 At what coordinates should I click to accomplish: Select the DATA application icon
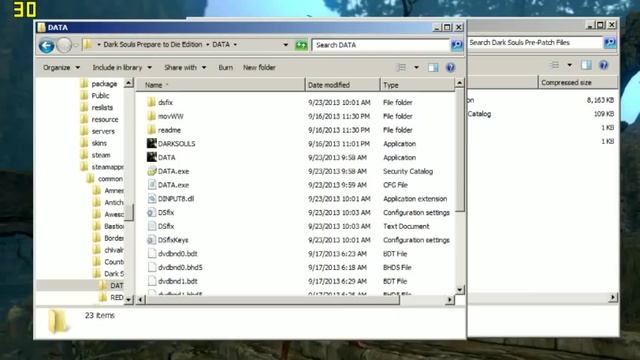tap(151, 157)
